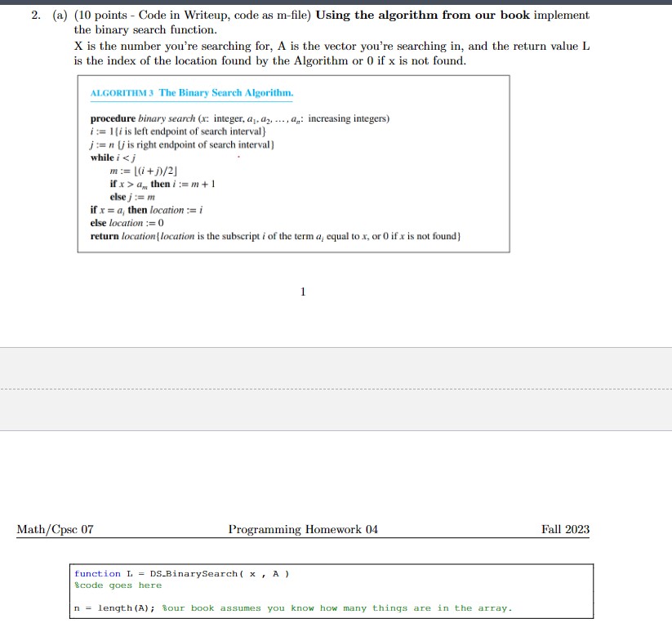Click the code box on the second page
Image resolution: width=672 pixels, height=623 pixels.
(331, 592)
